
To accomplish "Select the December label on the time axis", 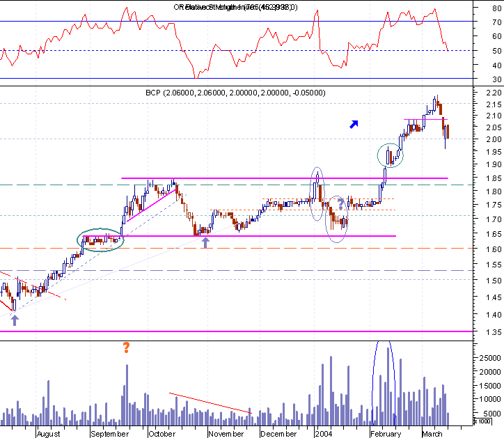I will 278,434.
